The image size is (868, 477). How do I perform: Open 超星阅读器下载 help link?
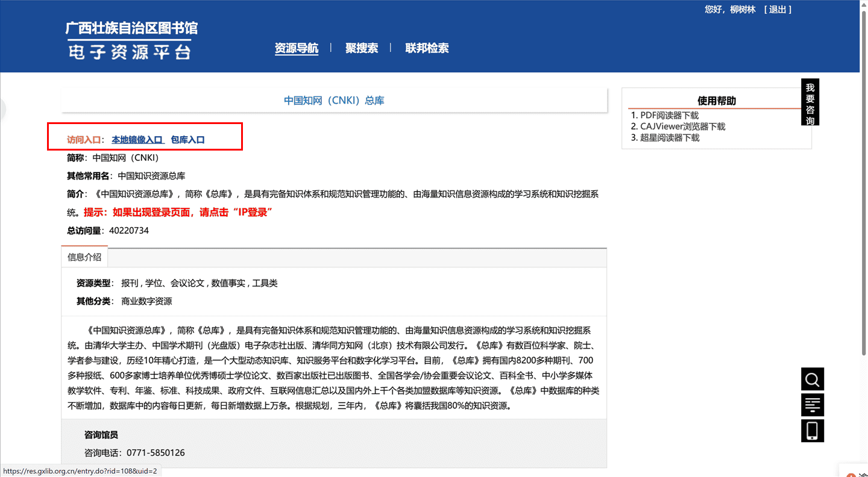[670, 137]
